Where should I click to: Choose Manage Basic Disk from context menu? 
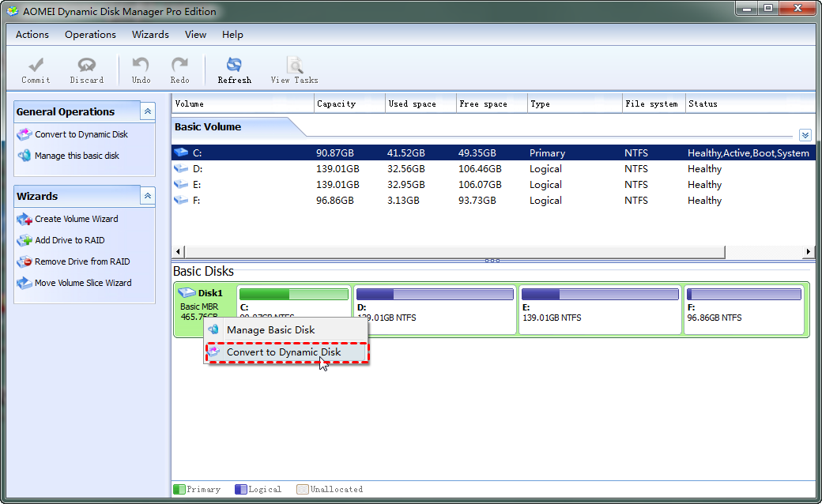click(x=287, y=330)
